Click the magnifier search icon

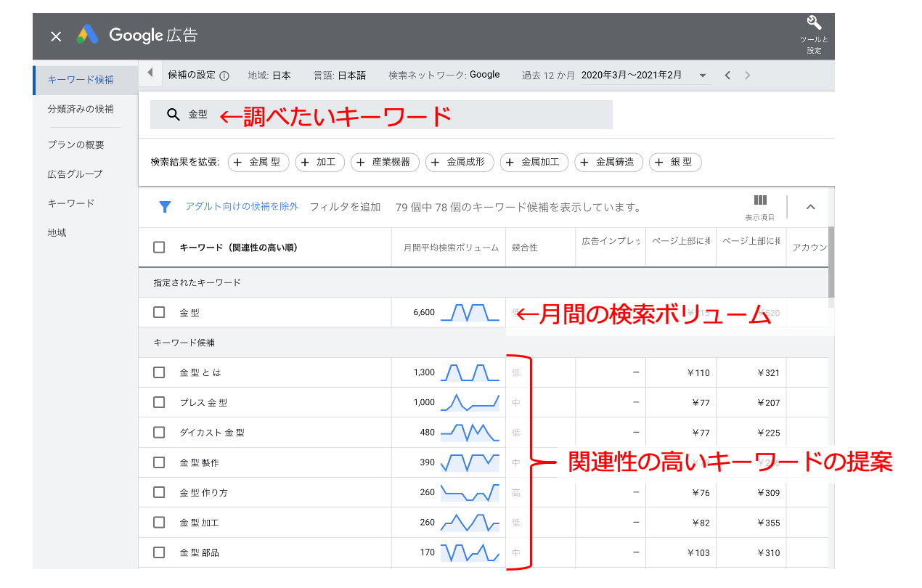[173, 115]
